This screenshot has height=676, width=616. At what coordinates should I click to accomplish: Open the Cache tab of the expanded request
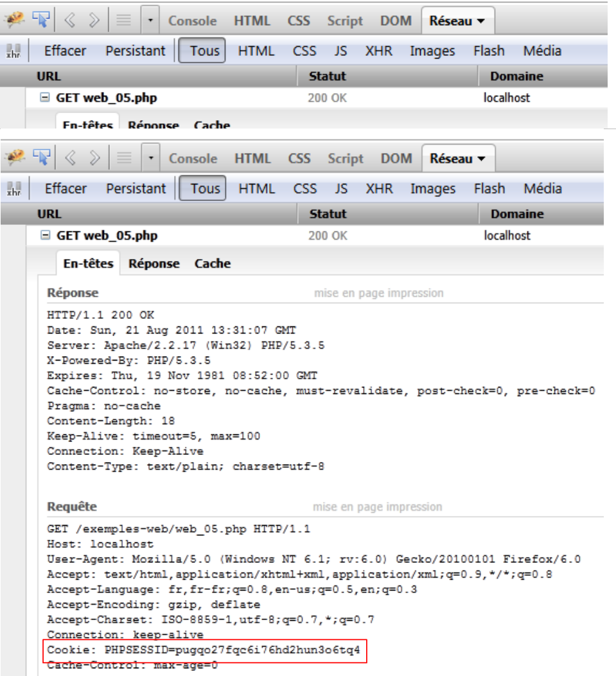212,263
